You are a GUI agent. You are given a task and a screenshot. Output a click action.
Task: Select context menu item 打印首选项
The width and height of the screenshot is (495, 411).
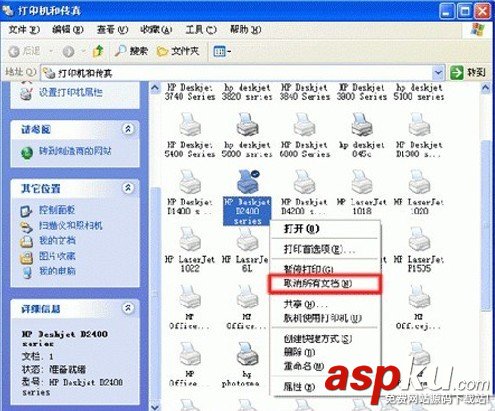[x=325, y=249]
